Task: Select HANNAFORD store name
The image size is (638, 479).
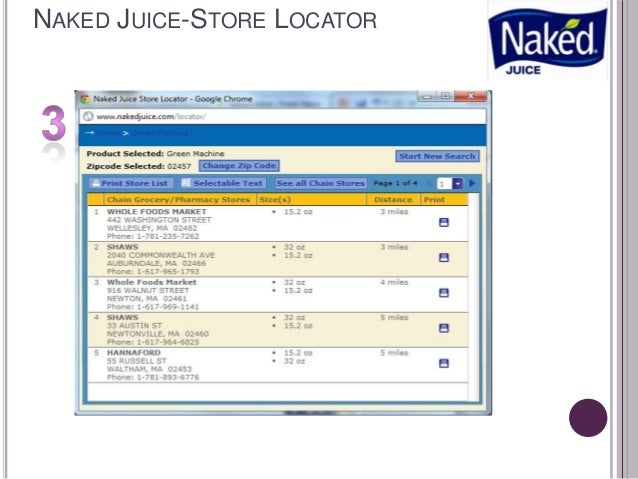Action: (x=133, y=352)
